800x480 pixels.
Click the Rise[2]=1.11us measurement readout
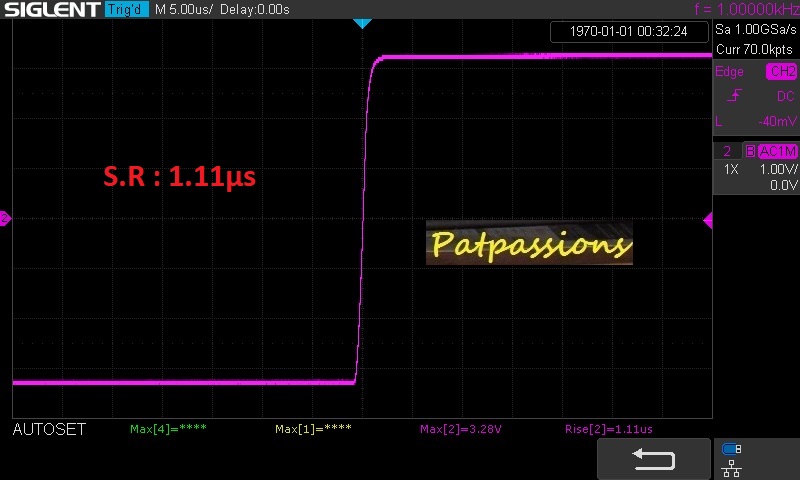(x=608, y=429)
